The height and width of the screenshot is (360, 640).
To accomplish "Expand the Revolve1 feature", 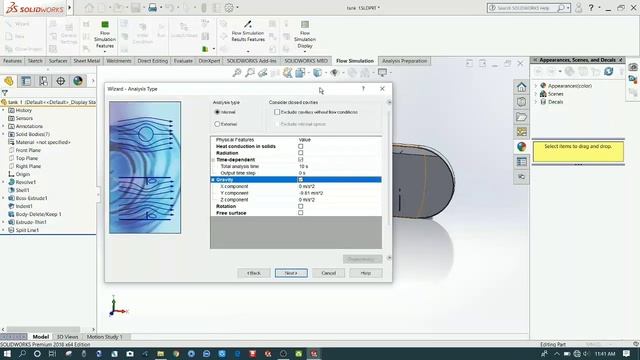I will coord(3,182).
